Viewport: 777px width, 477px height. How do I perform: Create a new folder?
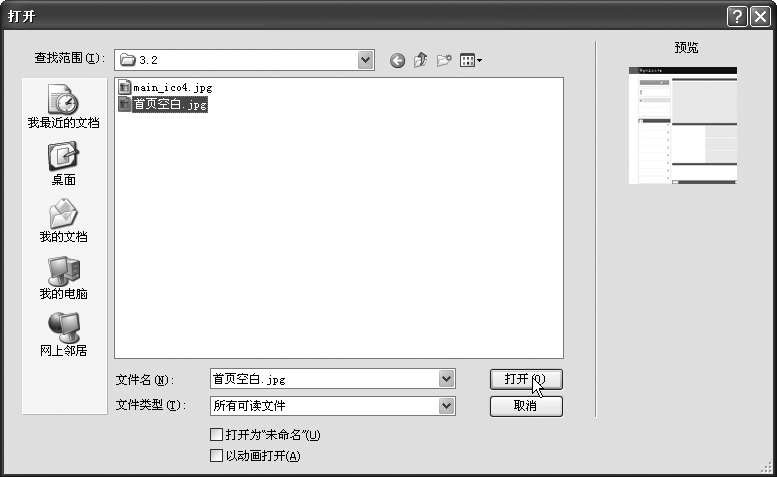444,61
